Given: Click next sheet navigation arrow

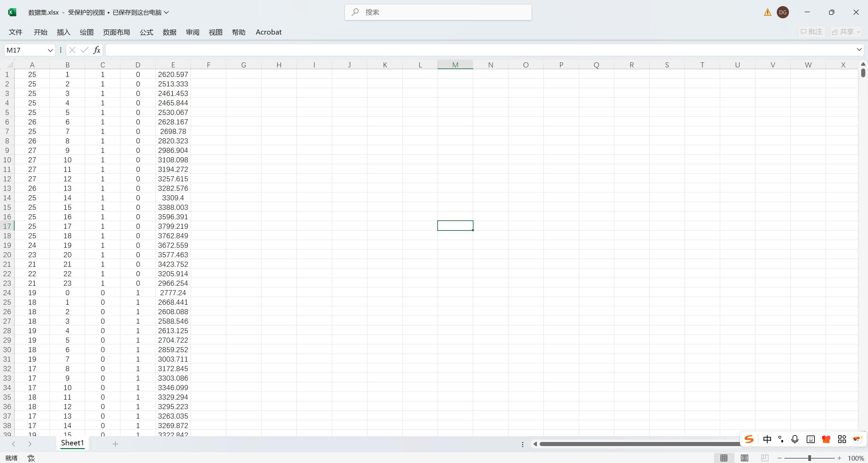Looking at the screenshot, I should point(30,444).
